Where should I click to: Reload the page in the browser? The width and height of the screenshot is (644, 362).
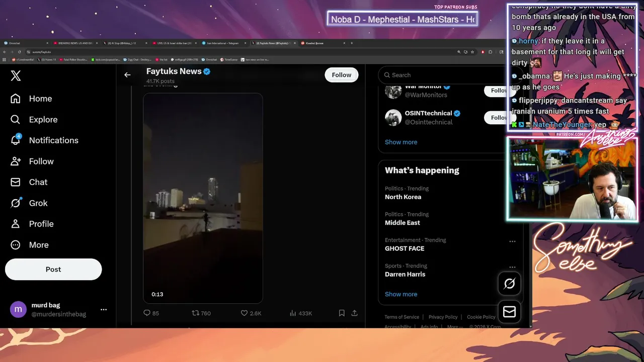click(x=20, y=52)
